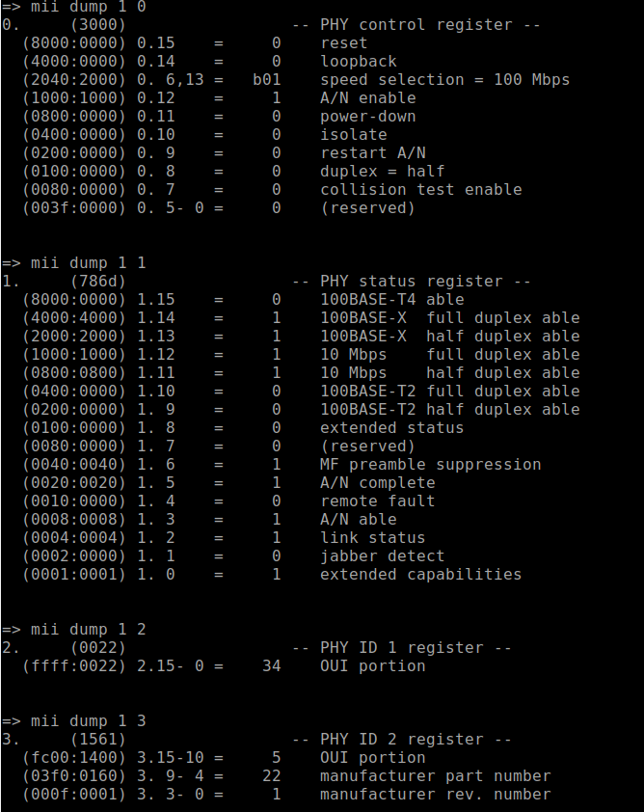Screen dimensions: 644x812
Task: Click the "100BASE-T4 able" status line
Action: tap(391, 299)
